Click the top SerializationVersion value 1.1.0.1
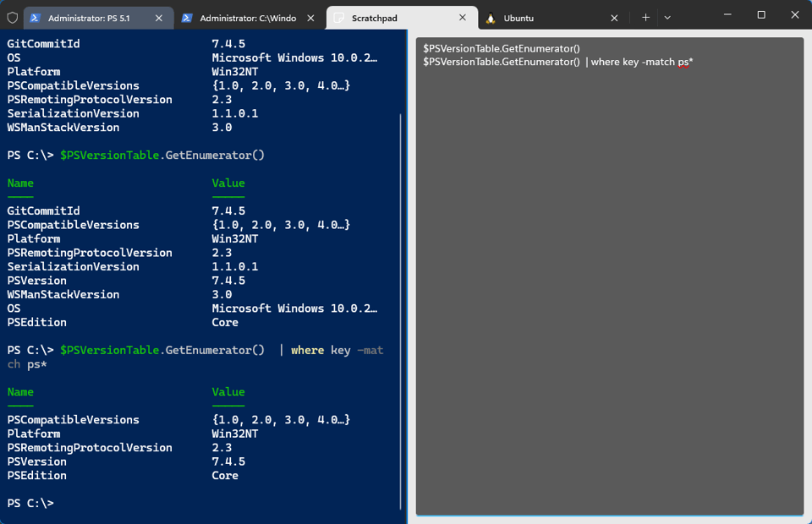Screen dimensions: 812x524 pos(234,114)
